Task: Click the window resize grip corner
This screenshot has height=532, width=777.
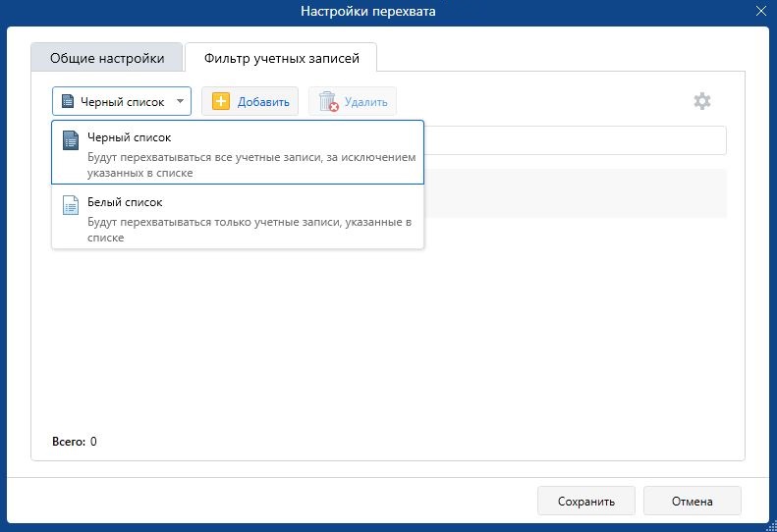Action: tap(771, 526)
